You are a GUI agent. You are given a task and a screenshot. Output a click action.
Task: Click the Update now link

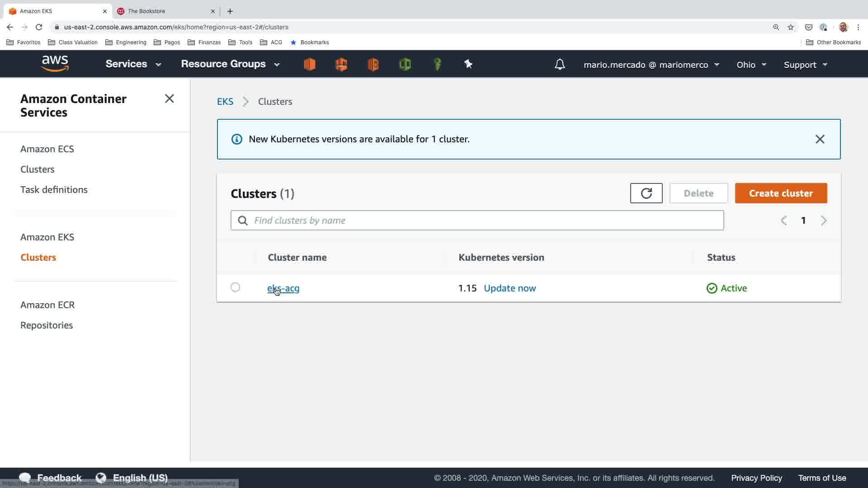[509, 288]
